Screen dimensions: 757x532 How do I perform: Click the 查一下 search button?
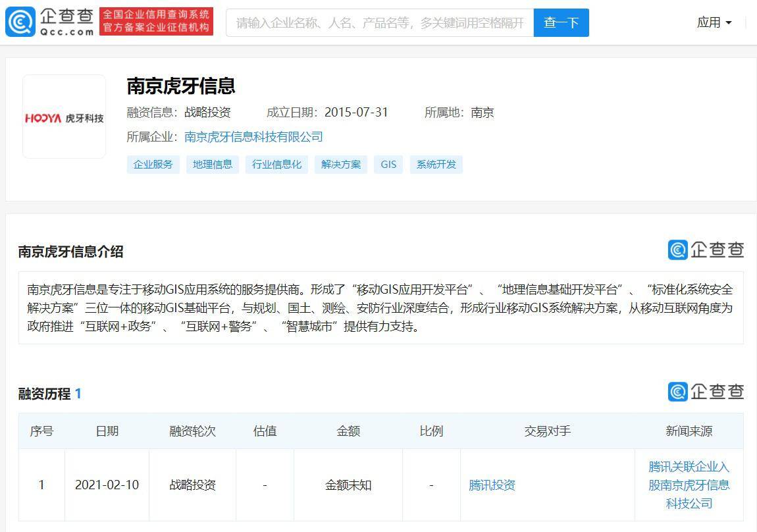561,22
